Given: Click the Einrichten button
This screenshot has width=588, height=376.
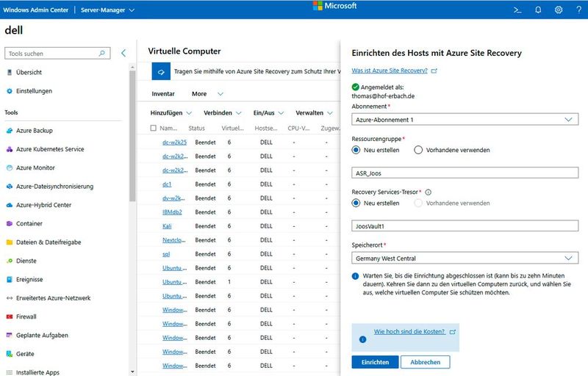Looking at the screenshot, I should (x=375, y=362).
